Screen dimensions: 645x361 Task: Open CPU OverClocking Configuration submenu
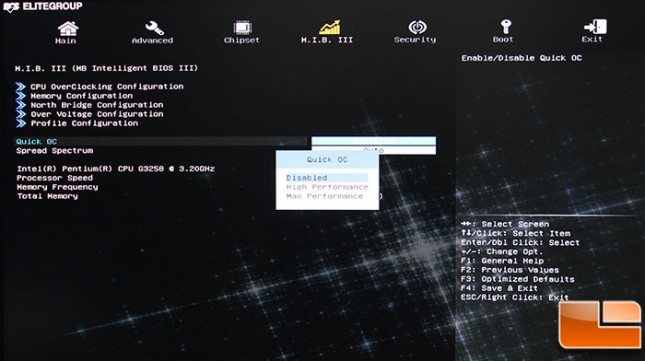pos(107,86)
